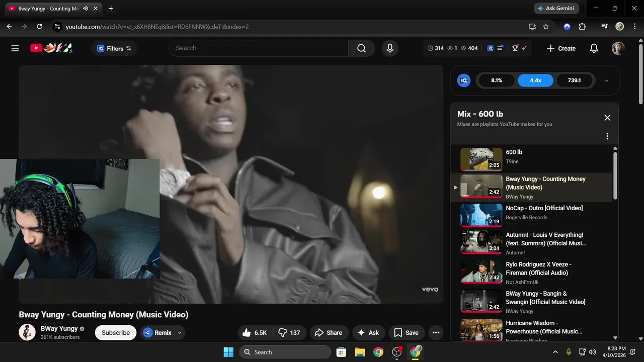This screenshot has width=644, height=362.
Task: Open Chrome extensions puzzle menu
Action: (x=583, y=27)
